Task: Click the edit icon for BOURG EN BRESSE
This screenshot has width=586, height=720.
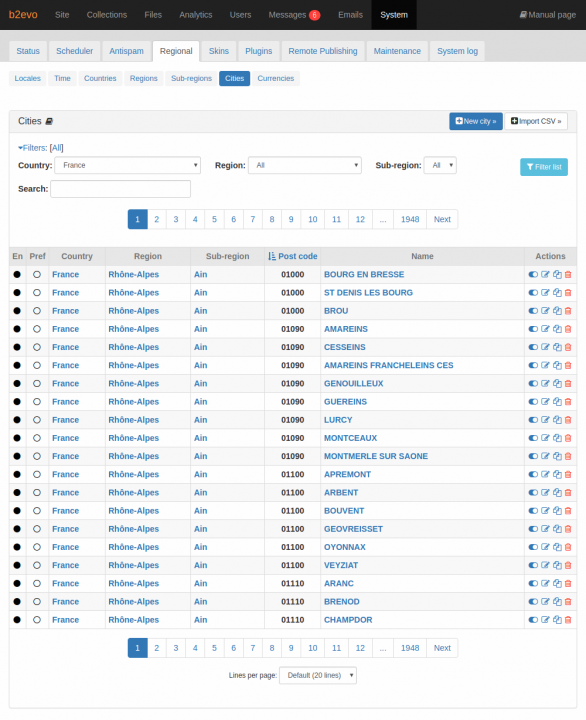Action: pyautogui.click(x=545, y=275)
